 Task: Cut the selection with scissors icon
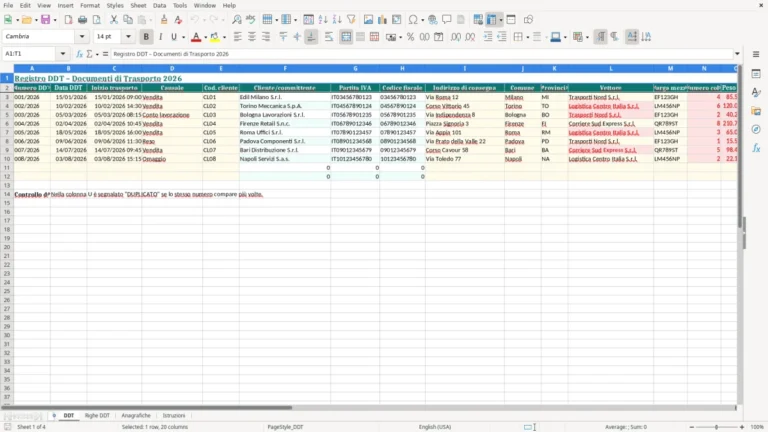coord(114,20)
